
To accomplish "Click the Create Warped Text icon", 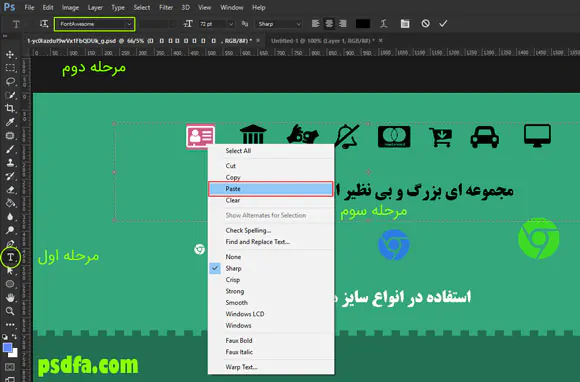I will [x=384, y=24].
